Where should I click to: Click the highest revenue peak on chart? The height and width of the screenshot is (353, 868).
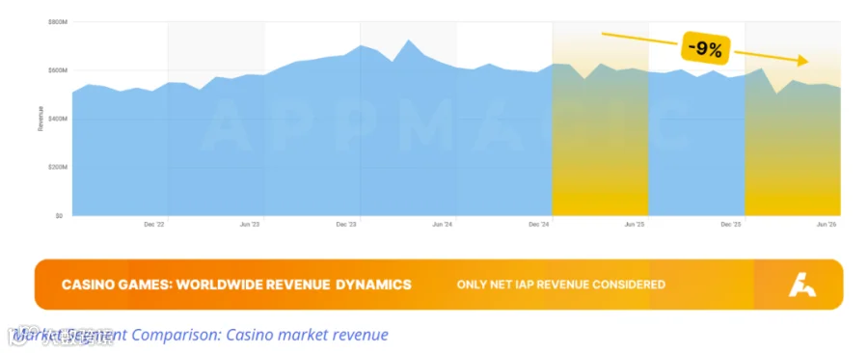pyautogui.click(x=409, y=41)
